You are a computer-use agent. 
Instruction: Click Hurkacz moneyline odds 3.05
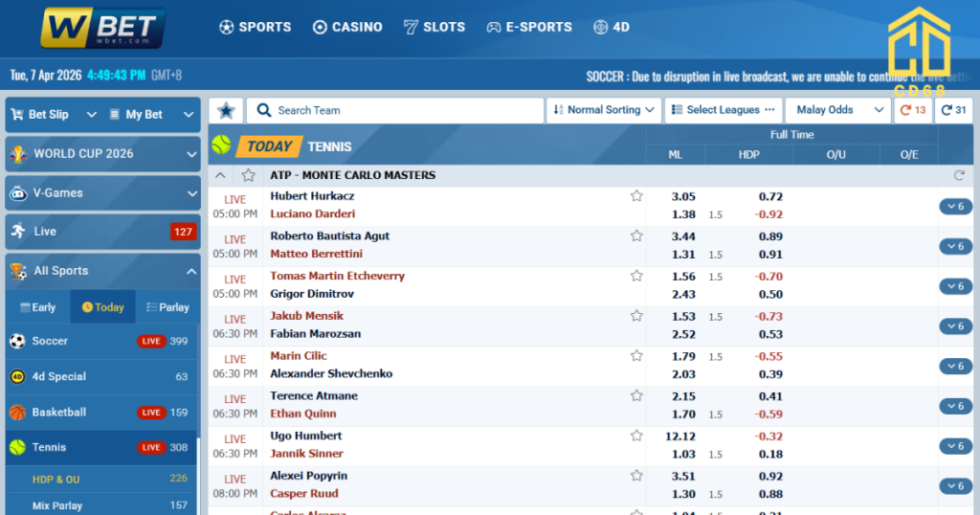pos(683,196)
